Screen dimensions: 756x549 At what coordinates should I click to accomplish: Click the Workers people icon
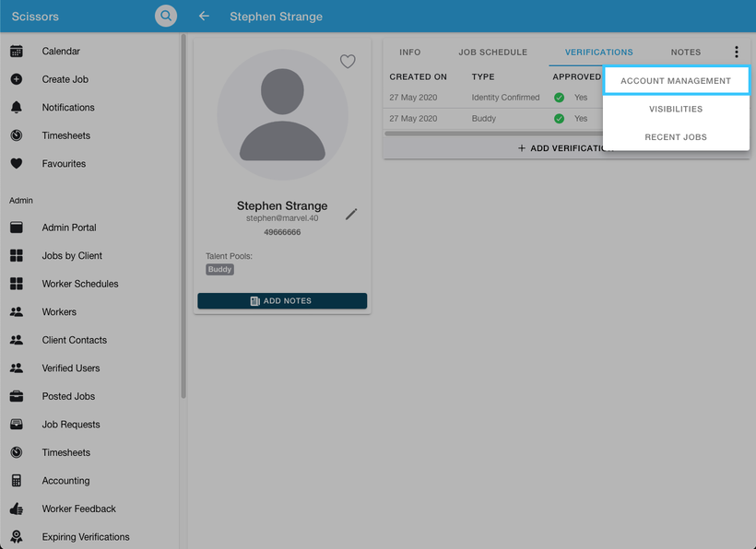tap(17, 311)
